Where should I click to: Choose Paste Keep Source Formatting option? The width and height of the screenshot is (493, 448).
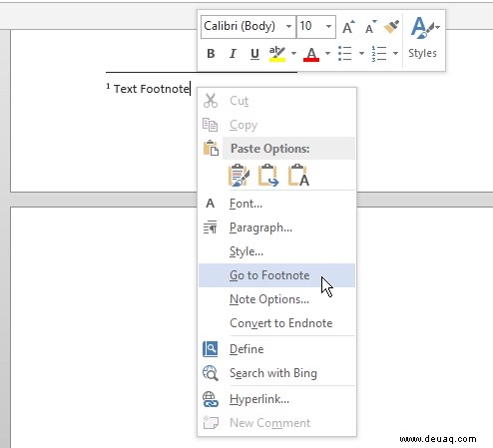click(239, 175)
